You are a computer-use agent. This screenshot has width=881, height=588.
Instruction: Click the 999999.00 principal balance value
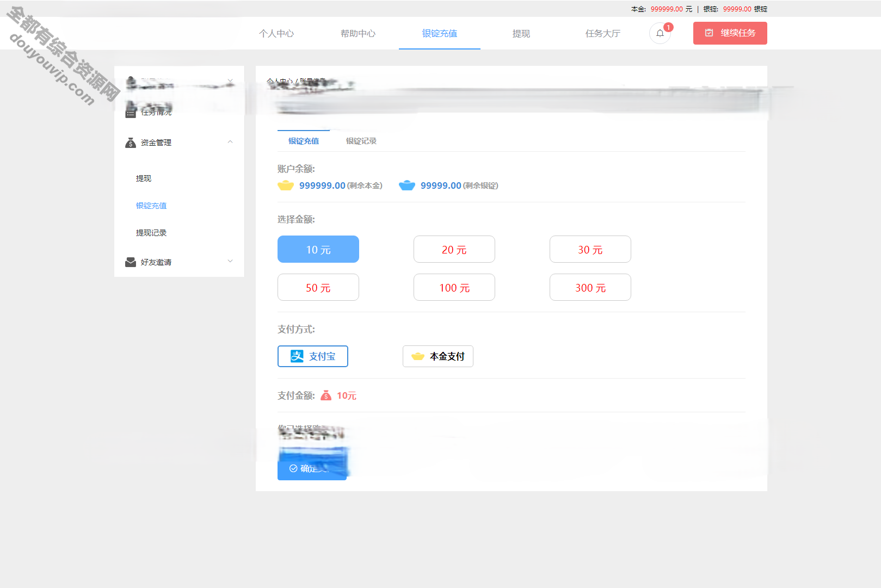322,185
